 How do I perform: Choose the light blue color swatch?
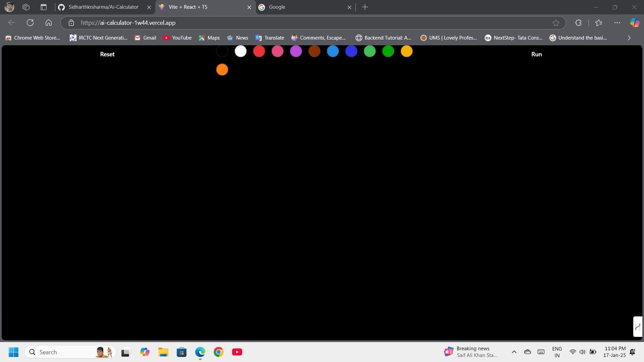click(x=333, y=51)
